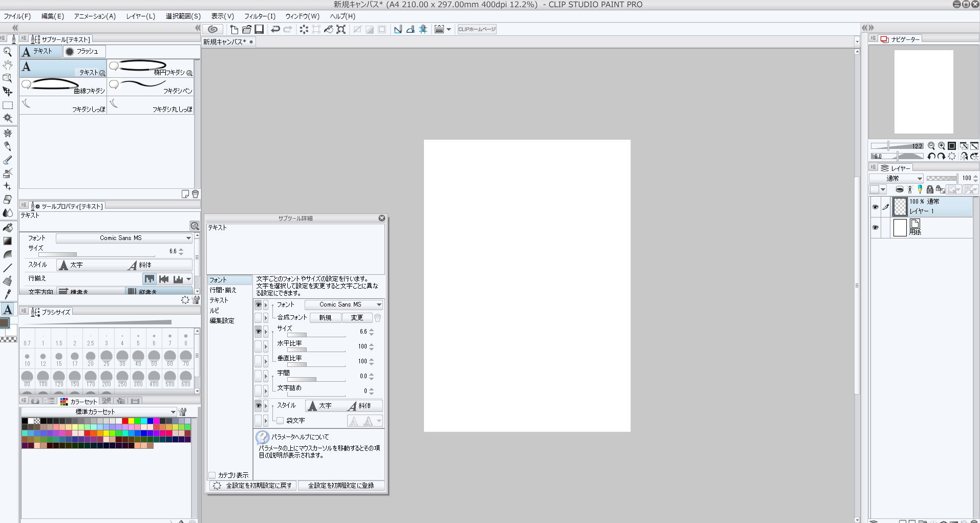Select the Text tool in toolbox
The width and height of the screenshot is (980, 523).
[8, 309]
